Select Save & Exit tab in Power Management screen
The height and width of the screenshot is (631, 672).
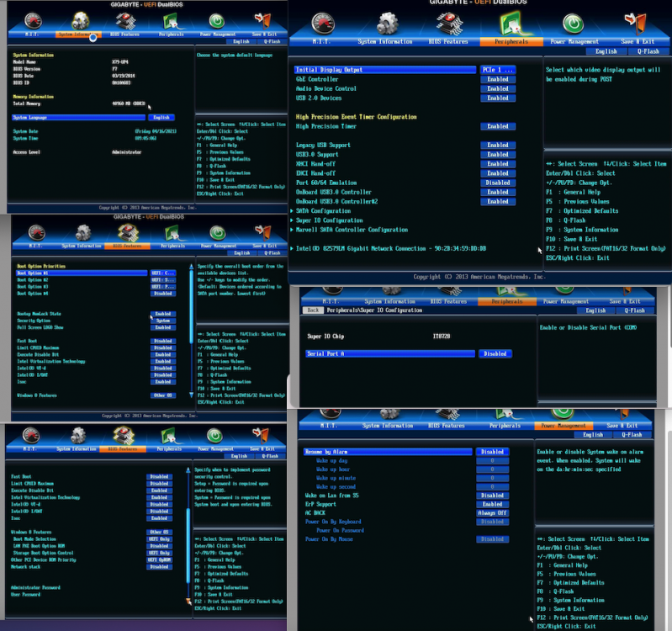point(622,426)
